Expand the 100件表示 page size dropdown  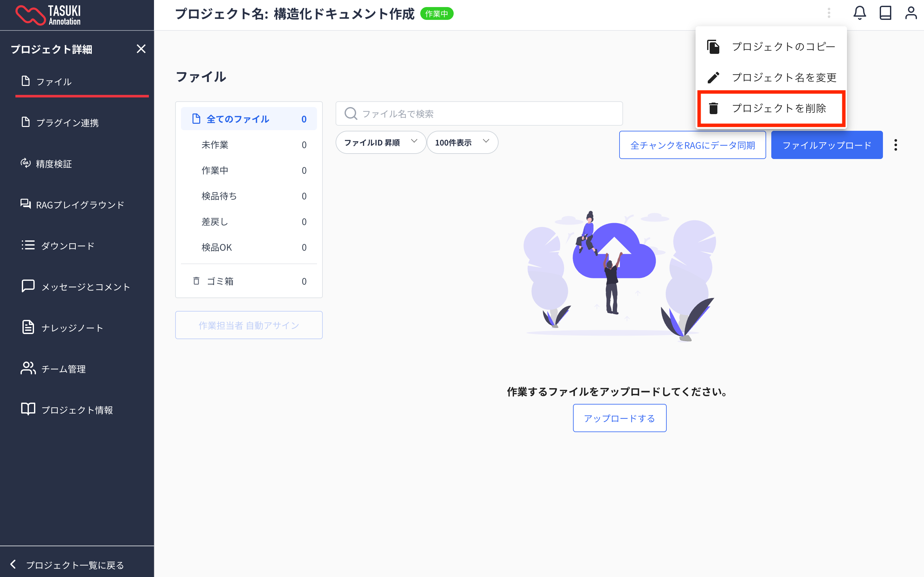(462, 142)
